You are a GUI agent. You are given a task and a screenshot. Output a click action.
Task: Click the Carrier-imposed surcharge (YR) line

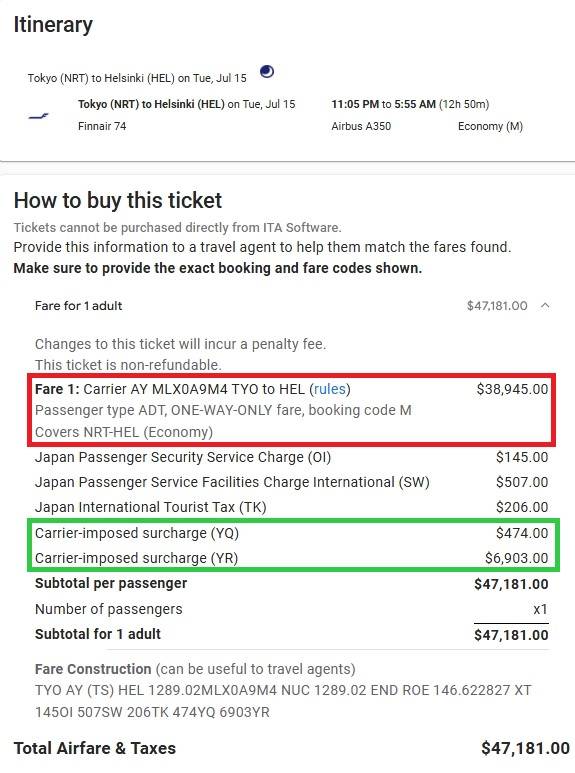click(291, 558)
